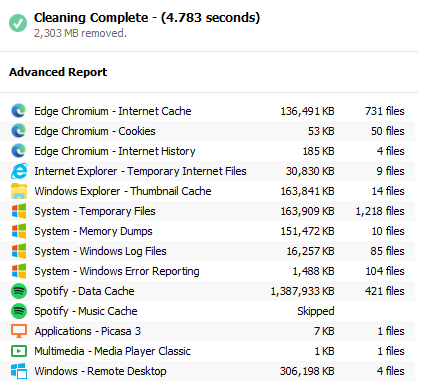Click the Edge icon beside Cookies
The image size is (423, 390).
pos(19,131)
